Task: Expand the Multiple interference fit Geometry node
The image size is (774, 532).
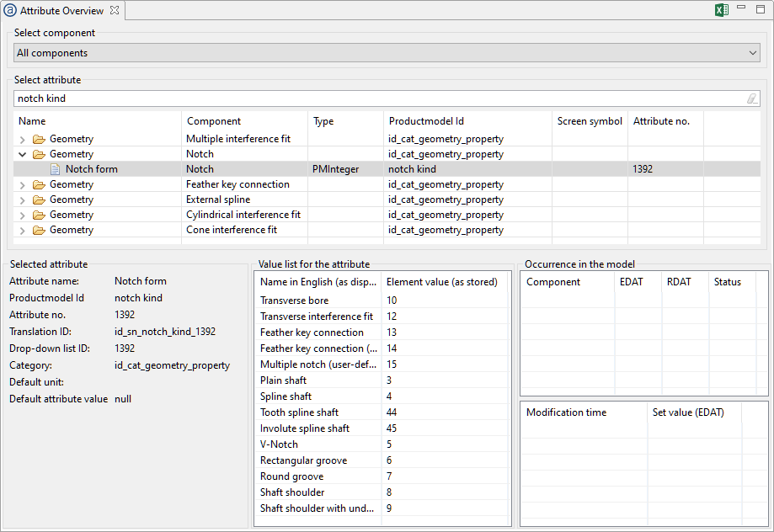Action: (x=22, y=139)
